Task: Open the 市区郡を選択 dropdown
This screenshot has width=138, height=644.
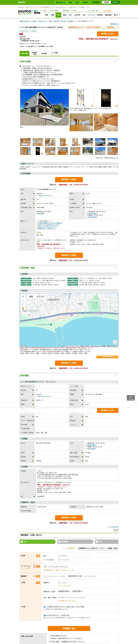Action: 77,591
